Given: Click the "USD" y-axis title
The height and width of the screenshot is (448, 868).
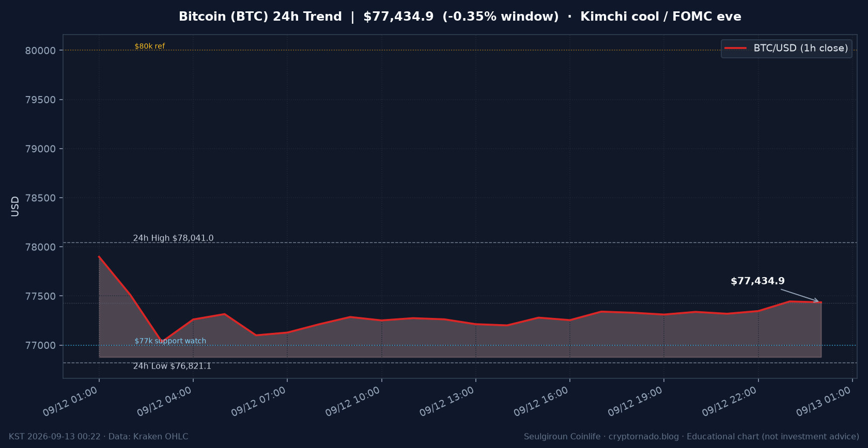Looking at the screenshot, I should click(x=15, y=206).
